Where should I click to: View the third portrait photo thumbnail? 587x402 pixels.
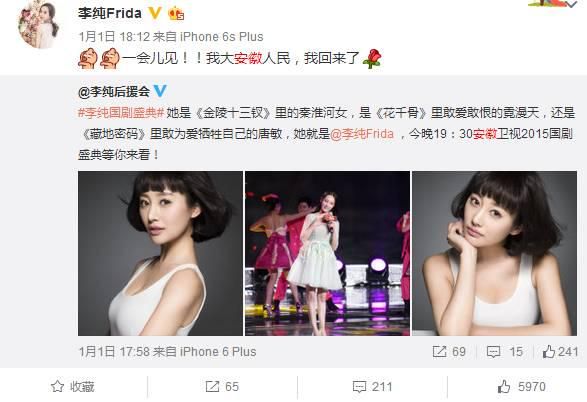point(494,253)
